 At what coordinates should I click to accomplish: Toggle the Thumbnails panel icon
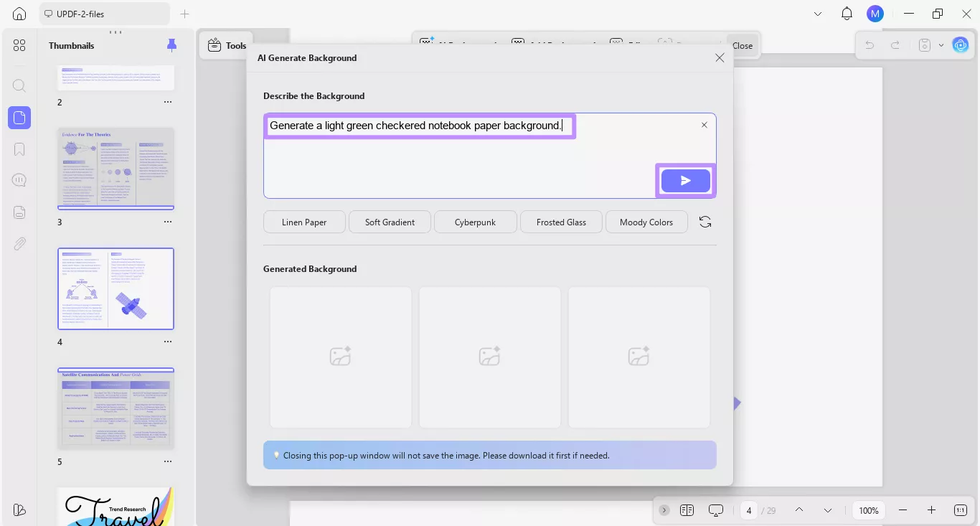tap(19, 117)
